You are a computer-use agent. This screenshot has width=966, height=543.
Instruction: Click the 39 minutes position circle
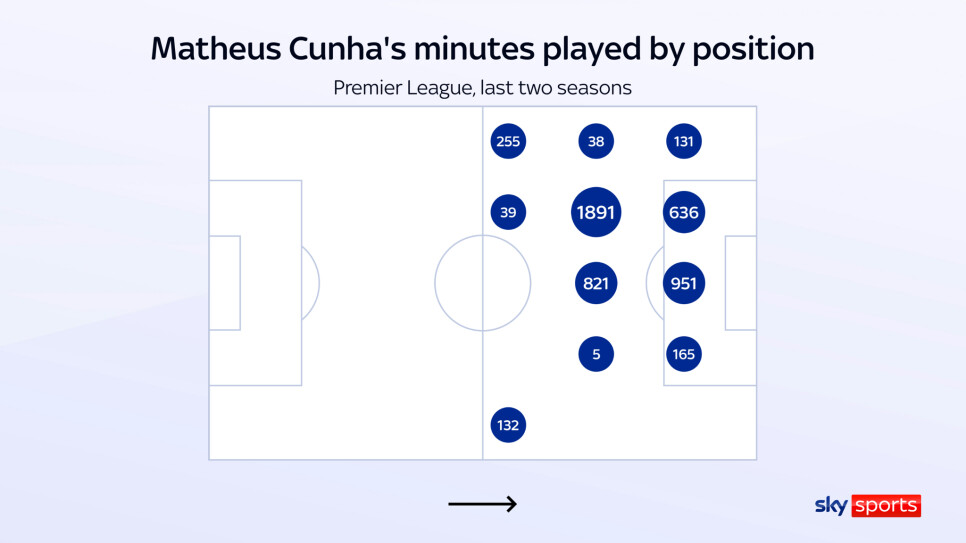[x=508, y=212]
